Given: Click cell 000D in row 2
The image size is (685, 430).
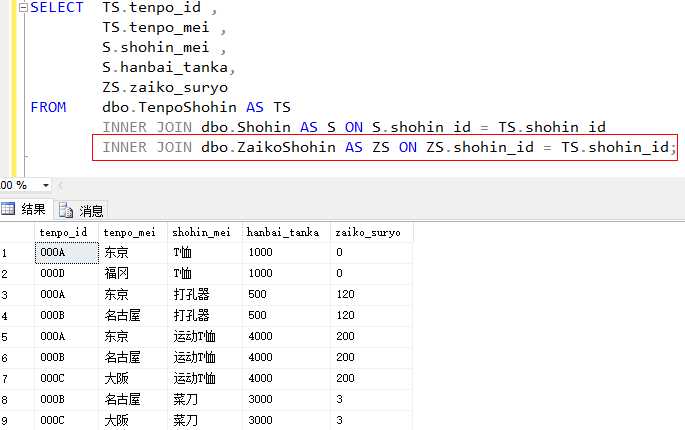Looking at the screenshot, I should (x=66, y=274).
